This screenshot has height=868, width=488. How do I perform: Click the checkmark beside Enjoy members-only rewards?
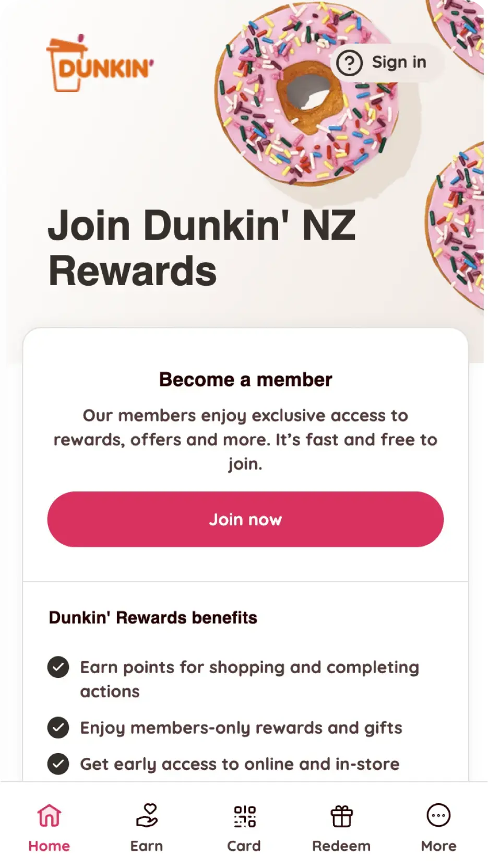click(x=58, y=728)
